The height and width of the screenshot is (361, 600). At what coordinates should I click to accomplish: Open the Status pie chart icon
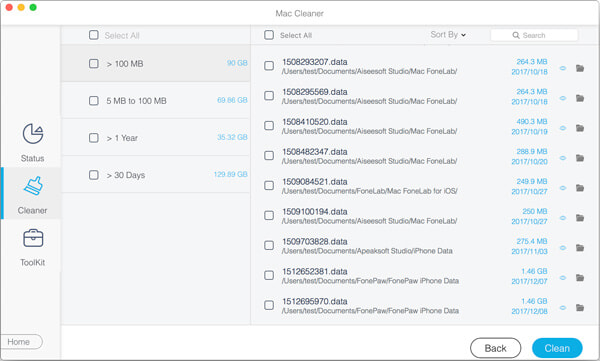click(x=33, y=134)
